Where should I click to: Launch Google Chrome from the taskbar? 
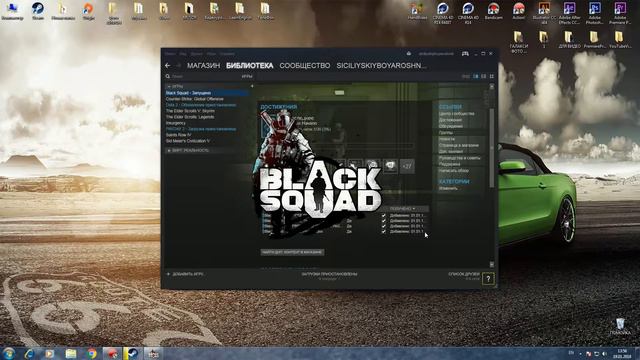click(91, 353)
